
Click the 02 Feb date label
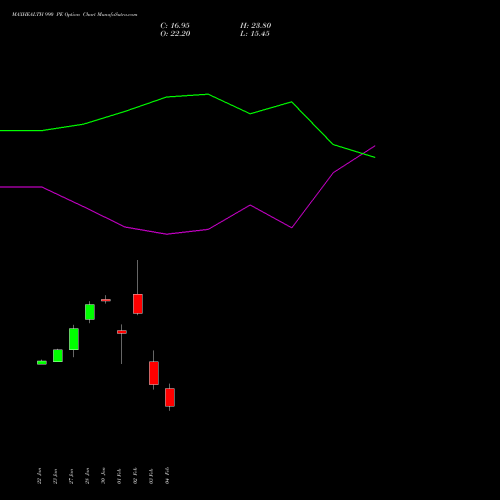coord(135,476)
